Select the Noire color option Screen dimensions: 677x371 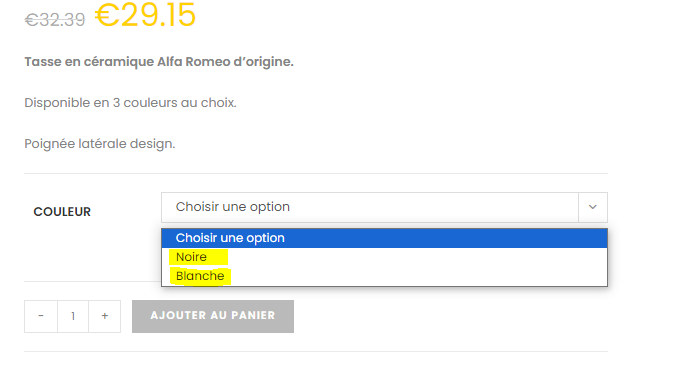(384, 257)
